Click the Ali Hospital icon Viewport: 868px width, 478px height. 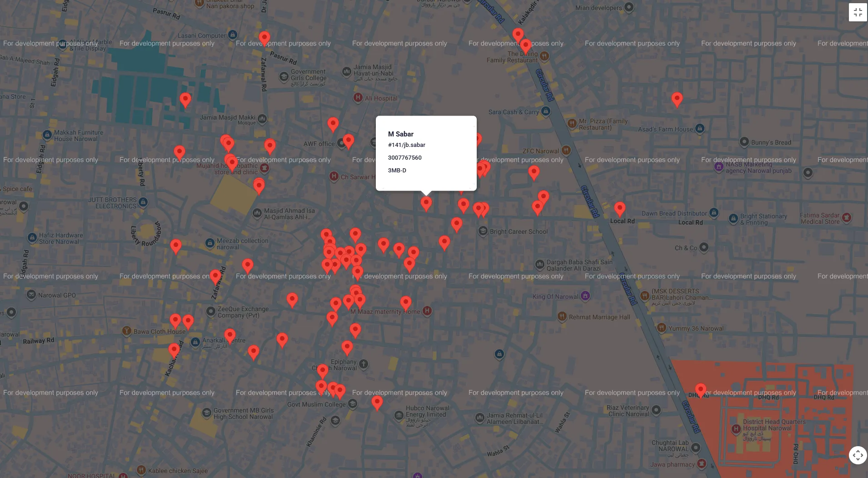click(358, 97)
